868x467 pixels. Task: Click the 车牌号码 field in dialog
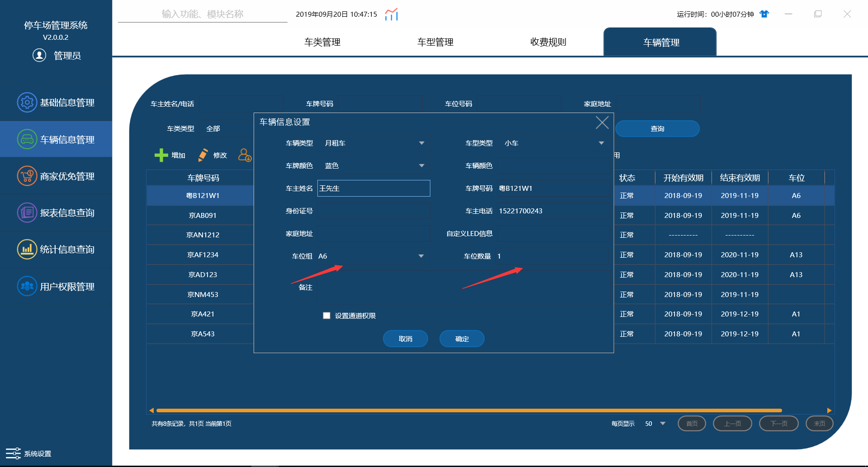[553, 188]
